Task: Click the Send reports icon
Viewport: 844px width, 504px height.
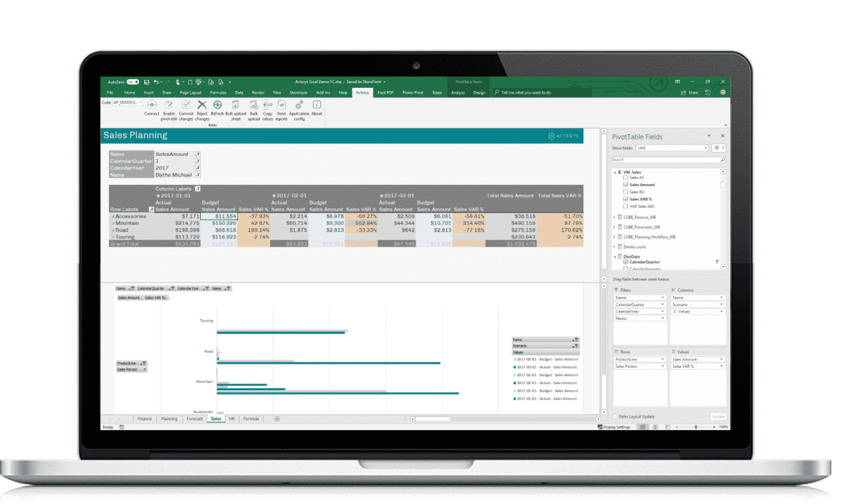Action: pyautogui.click(x=281, y=105)
